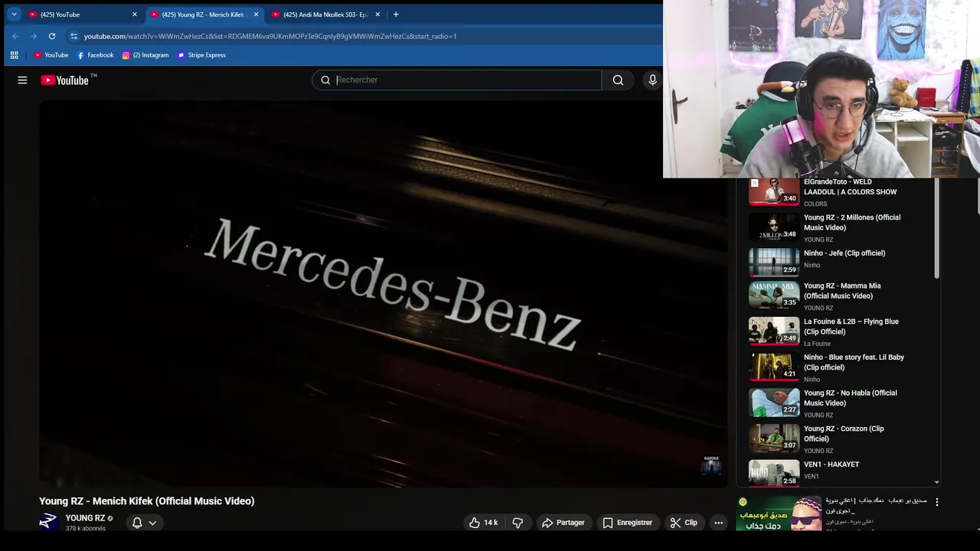Close the Andi Ma Nkollek tab
The image size is (980, 551).
pos(377,15)
